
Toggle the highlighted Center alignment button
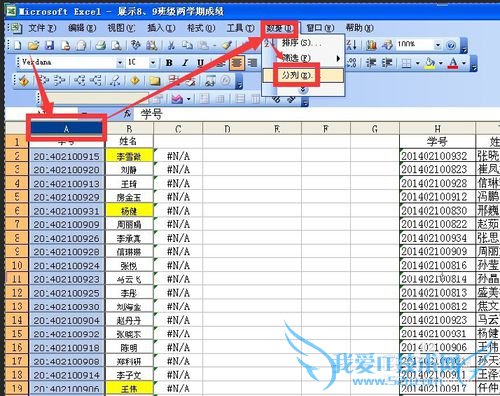[x=237, y=63]
